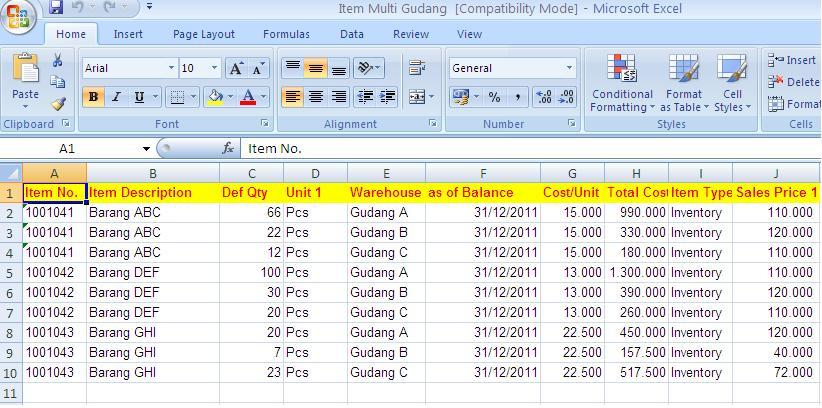Undo the last action
This screenshot has height=408, width=822.
point(78,7)
